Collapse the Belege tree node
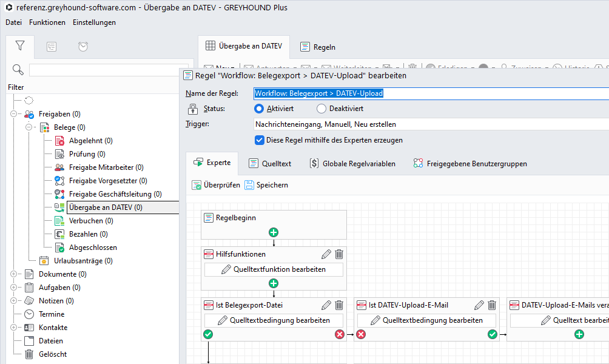The image size is (609, 364). click(x=29, y=127)
